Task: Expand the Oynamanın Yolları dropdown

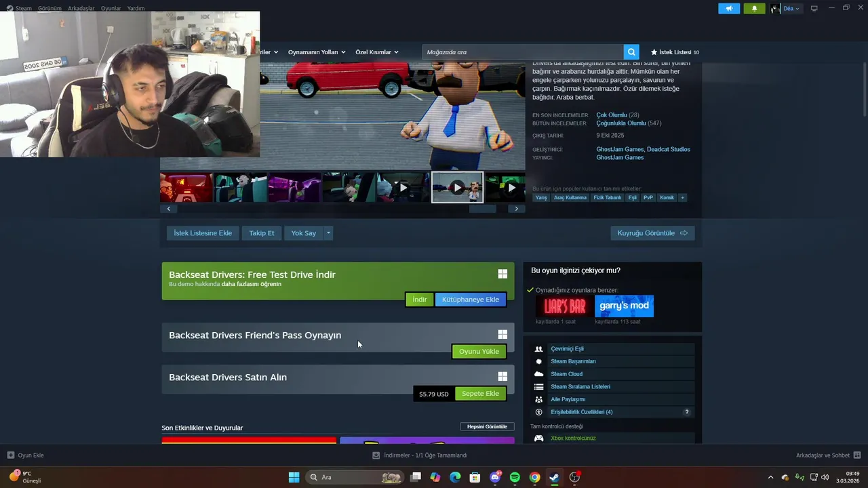Action: 317,52
